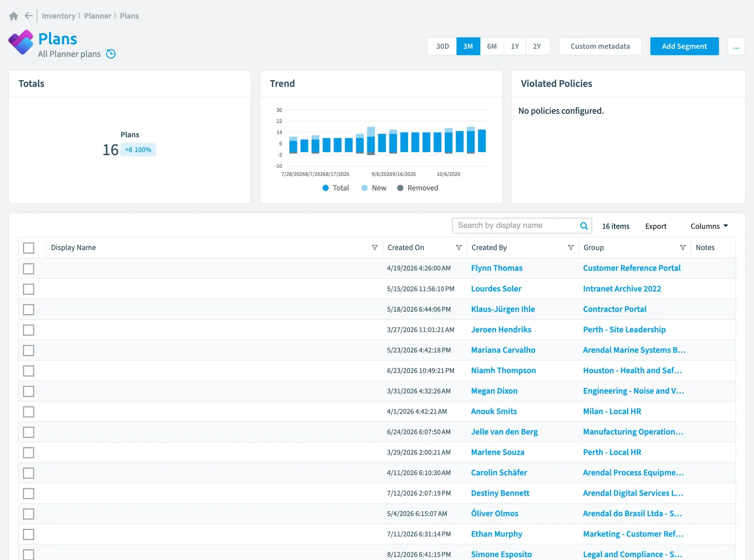
Task: Toggle the Total legend marker in Trend
Action: tap(325, 188)
